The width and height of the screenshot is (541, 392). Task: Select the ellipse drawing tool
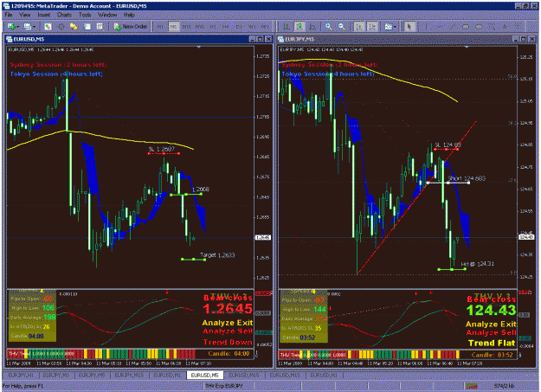point(479,27)
